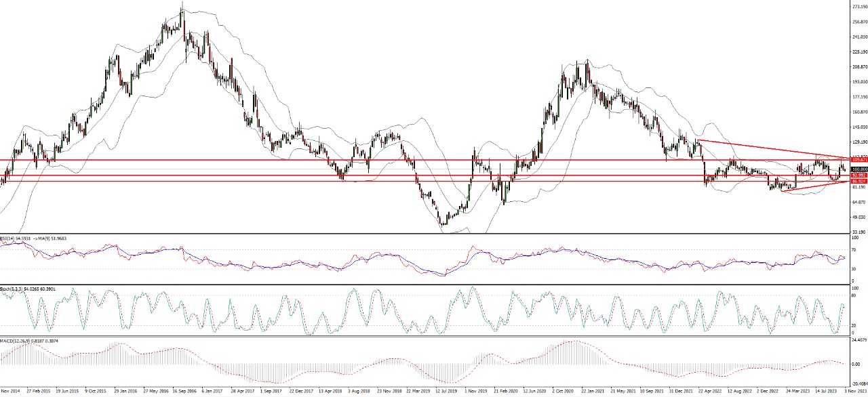Click the 177.190 price axis label
868x397 pixels.
859,97
